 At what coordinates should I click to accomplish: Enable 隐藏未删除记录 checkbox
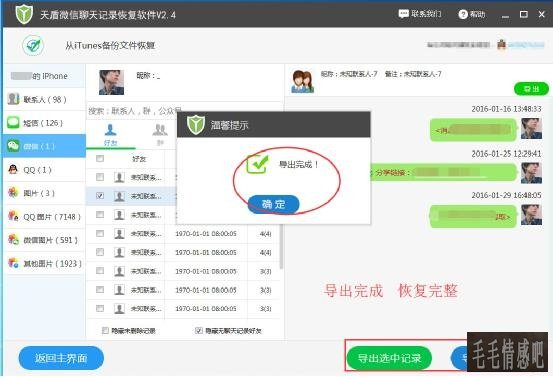click(105, 330)
